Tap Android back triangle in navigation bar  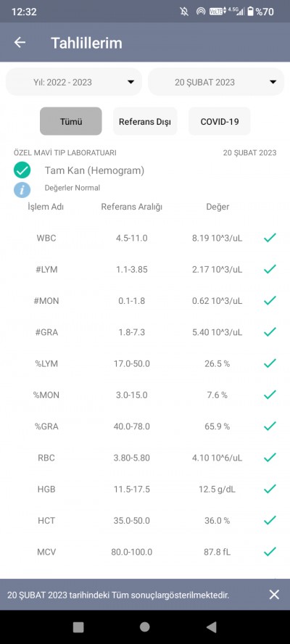click(211, 627)
